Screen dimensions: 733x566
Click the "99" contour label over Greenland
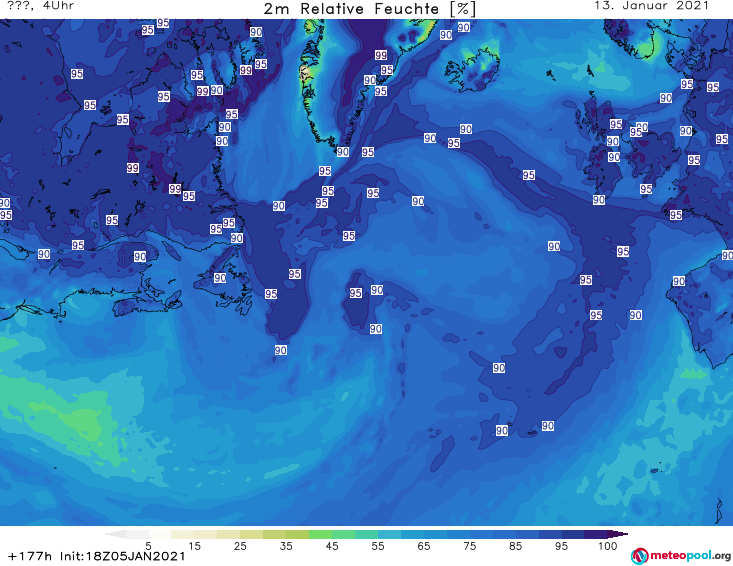pyautogui.click(x=381, y=55)
